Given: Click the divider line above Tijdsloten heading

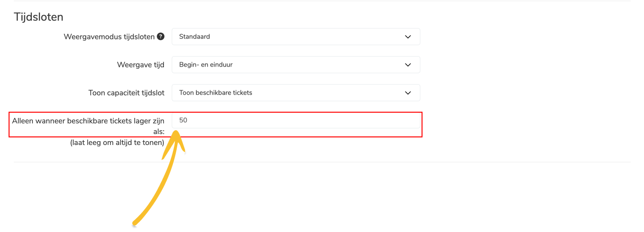Looking at the screenshot, I should [x=322, y=1].
